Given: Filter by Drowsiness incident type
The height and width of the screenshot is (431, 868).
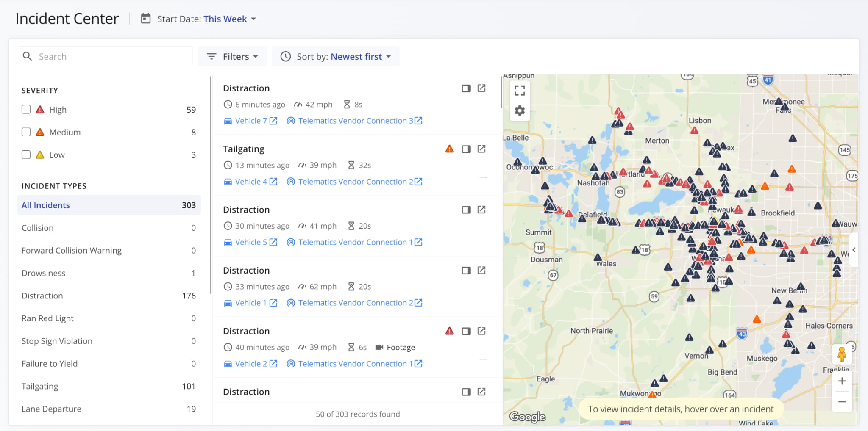Looking at the screenshot, I should click(x=108, y=273).
